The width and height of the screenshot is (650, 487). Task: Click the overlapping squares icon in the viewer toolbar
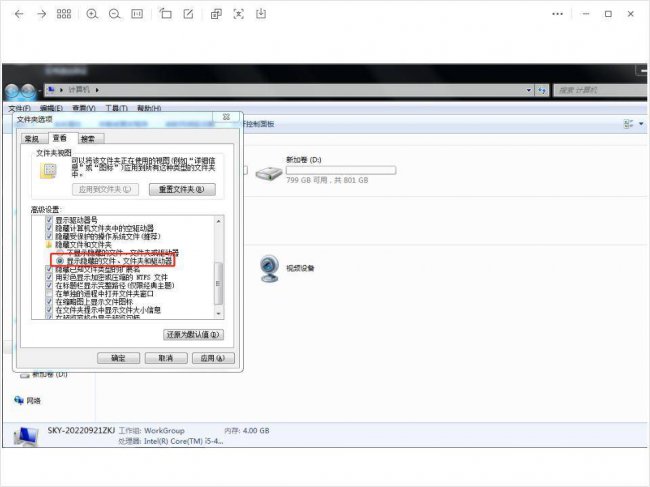[x=216, y=14]
